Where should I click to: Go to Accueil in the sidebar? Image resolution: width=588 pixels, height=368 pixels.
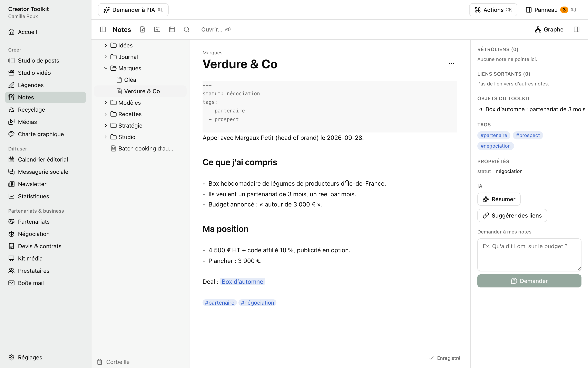click(46, 32)
